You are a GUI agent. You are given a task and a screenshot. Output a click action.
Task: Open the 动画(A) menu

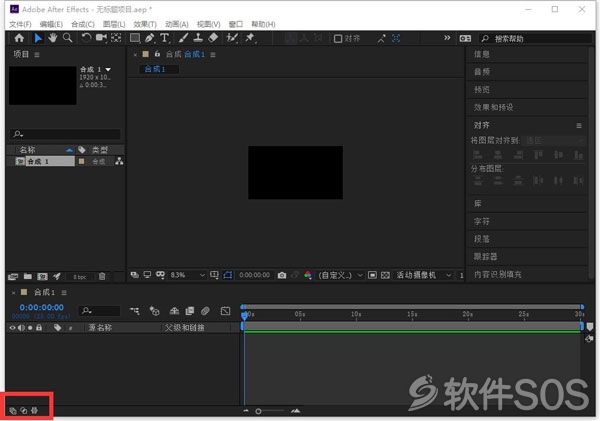click(176, 24)
